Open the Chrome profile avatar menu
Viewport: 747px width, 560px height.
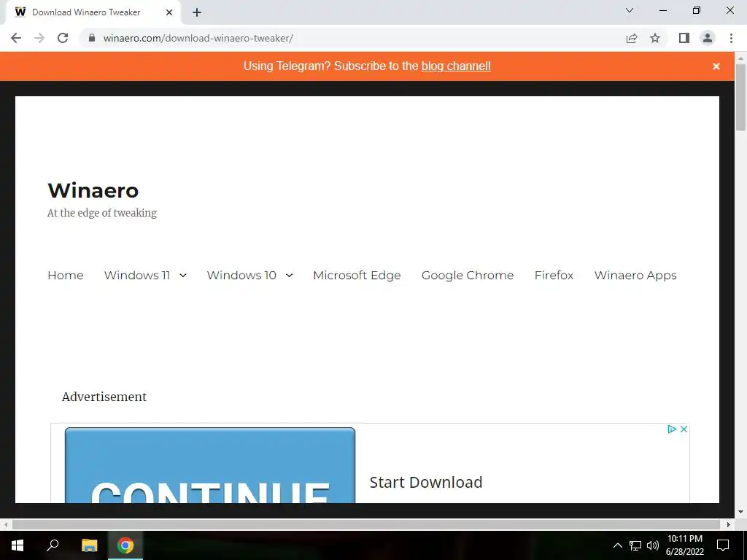708,38
